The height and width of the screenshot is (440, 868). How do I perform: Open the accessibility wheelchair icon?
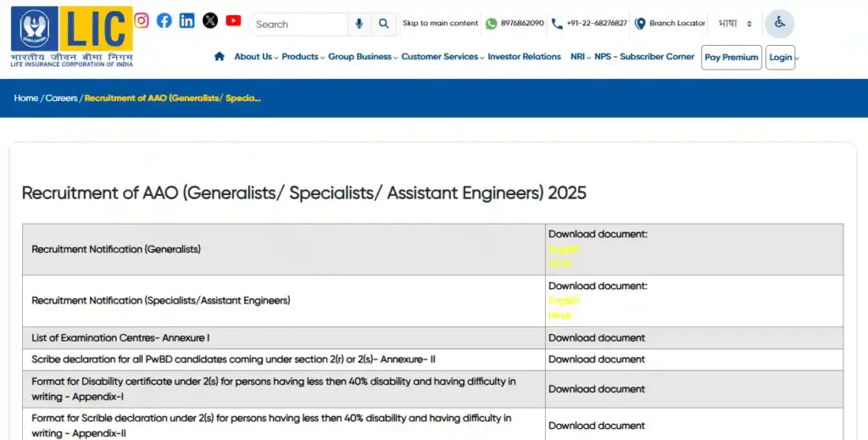(779, 23)
